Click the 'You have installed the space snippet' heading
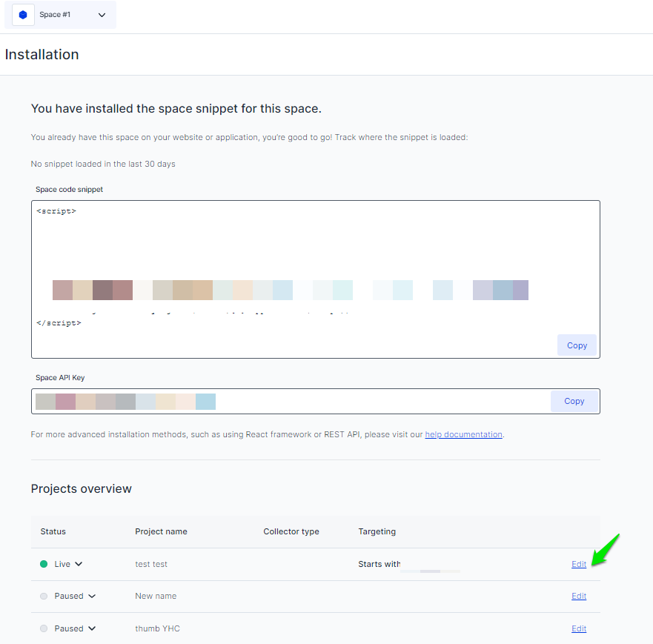The height and width of the screenshot is (644, 653). pos(176,108)
